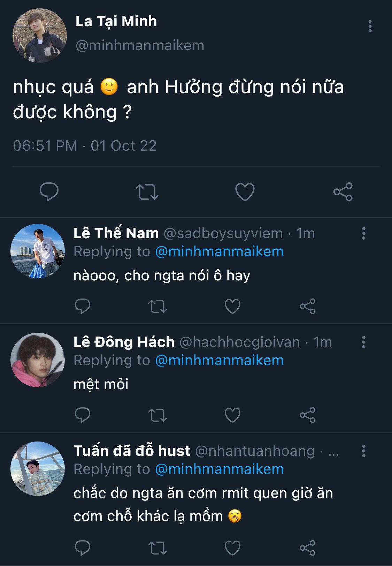
Task: Share Lê Thế Nam's reply
Action: [308, 307]
